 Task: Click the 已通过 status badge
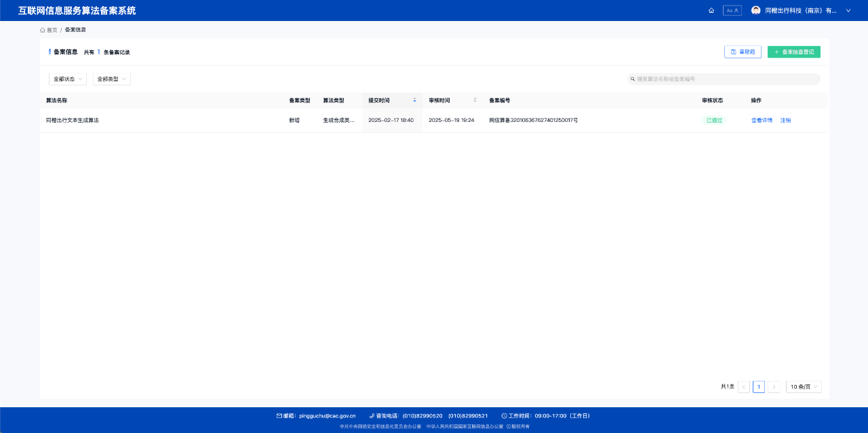click(714, 121)
